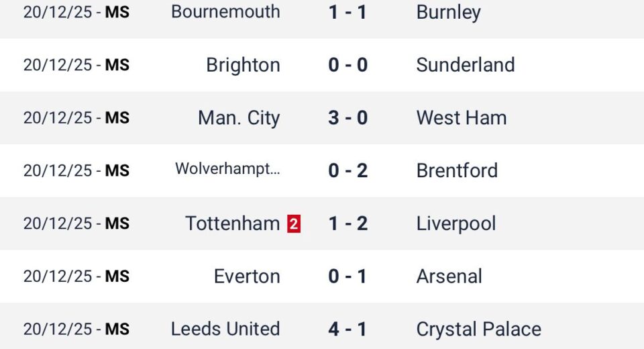Open the Burnley team page

click(x=448, y=12)
